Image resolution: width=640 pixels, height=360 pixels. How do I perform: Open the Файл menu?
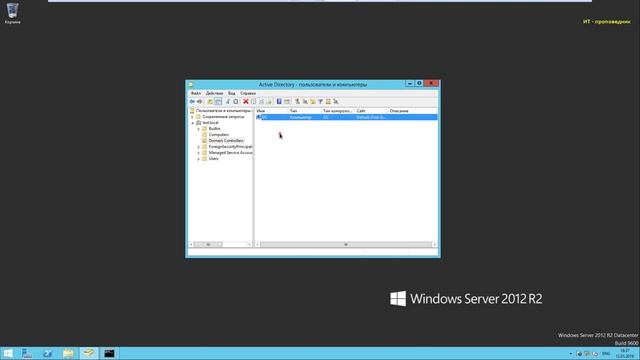click(196, 93)
